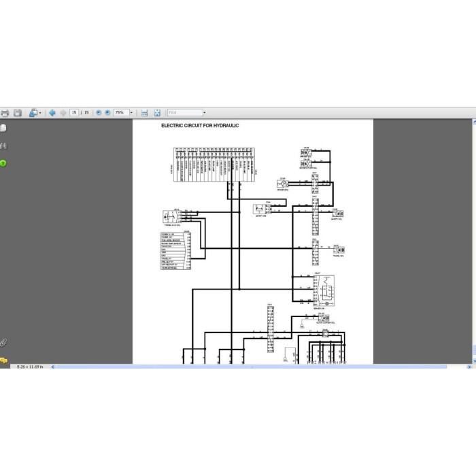Click the heading ELECTRIC CIRCUIT FOR HYDRAULIC
The image size is (476, 476).
point(200,125)
